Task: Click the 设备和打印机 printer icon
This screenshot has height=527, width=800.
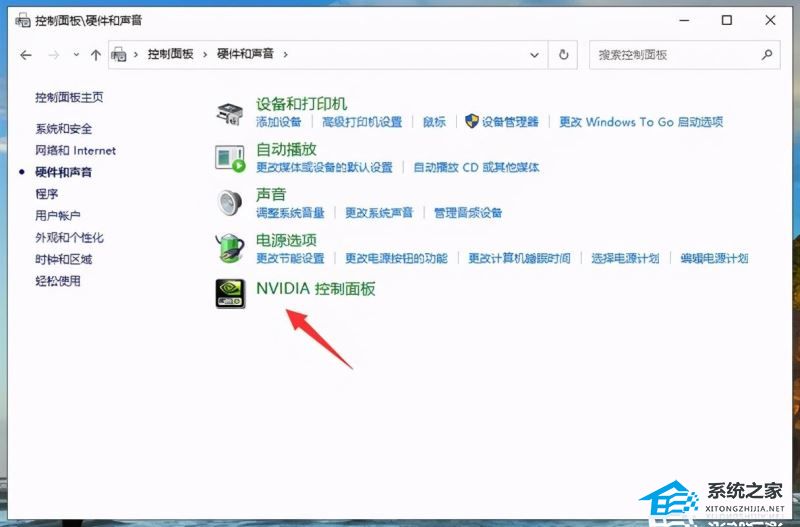Action: coord(231,113)
